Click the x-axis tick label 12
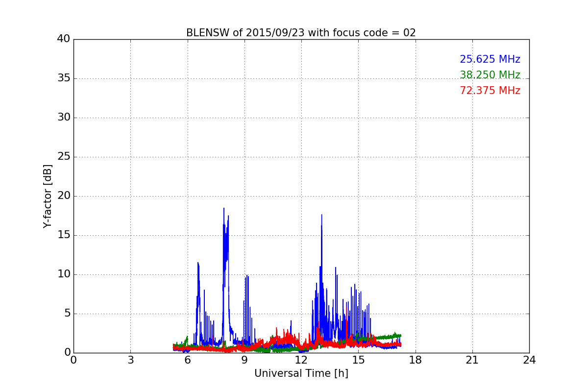 pos(301,360)
